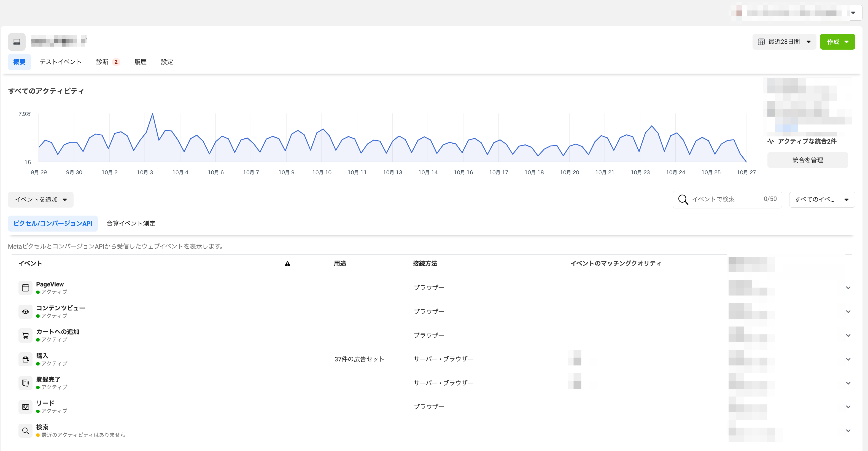
Task: Switch to the テストイベント tab
Action: (x=61, y=62)
